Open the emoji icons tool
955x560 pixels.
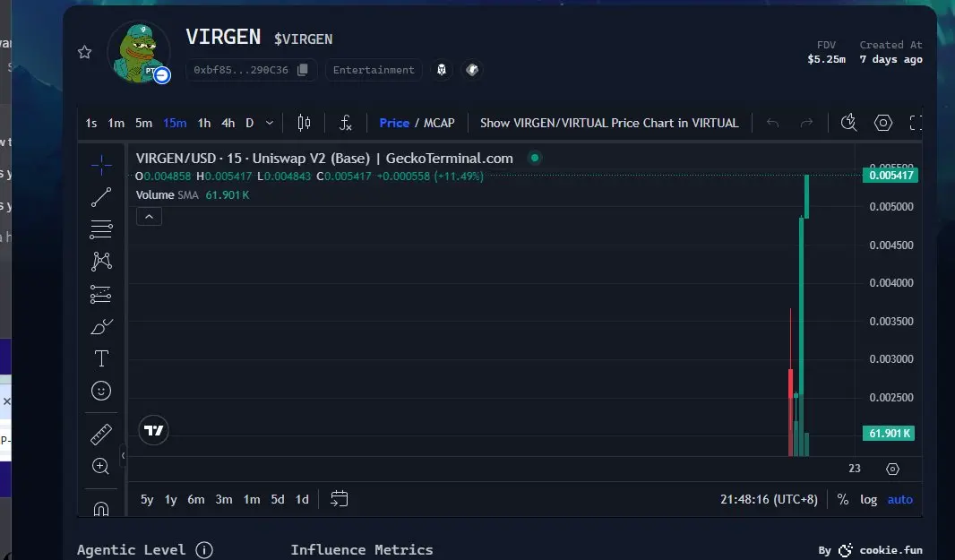[x=101, y=391]
